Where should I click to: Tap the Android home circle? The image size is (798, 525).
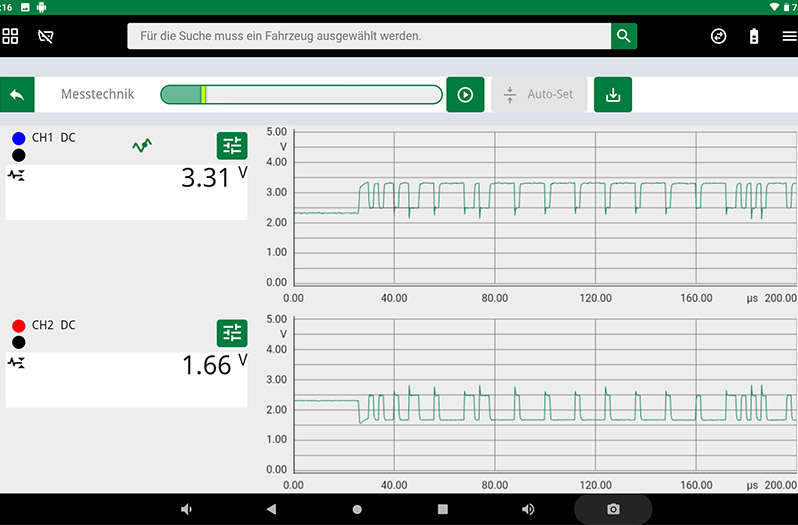(357, 509)
